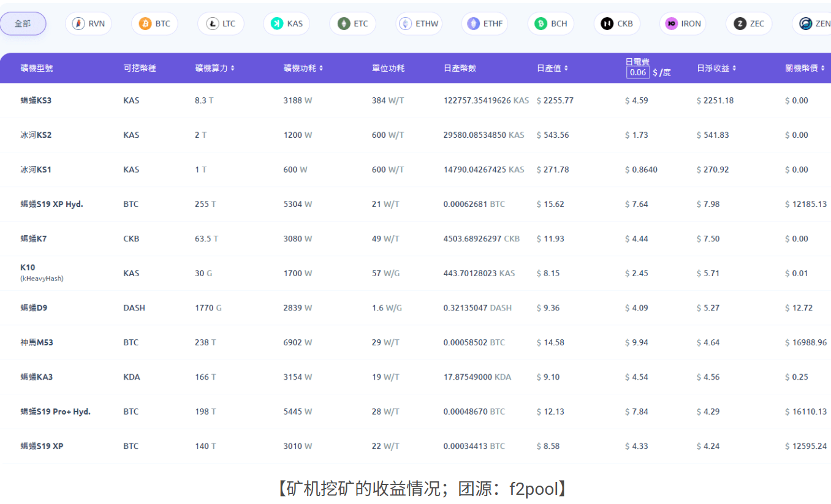Click the 8.3 T hashrate value

204,100
